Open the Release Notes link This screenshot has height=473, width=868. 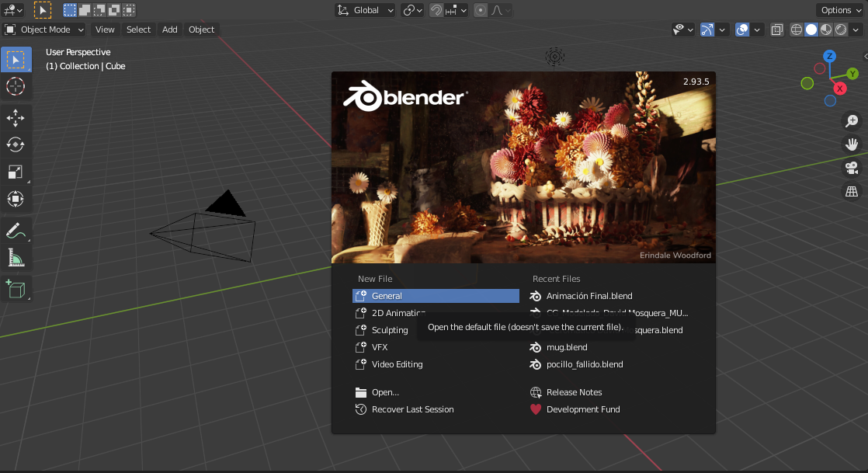tap(610, 392)
